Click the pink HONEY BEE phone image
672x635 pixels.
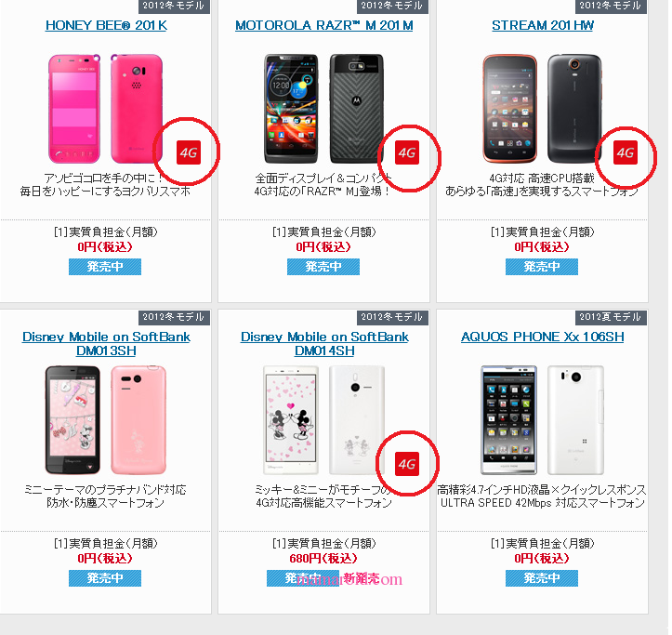(106, 109)
